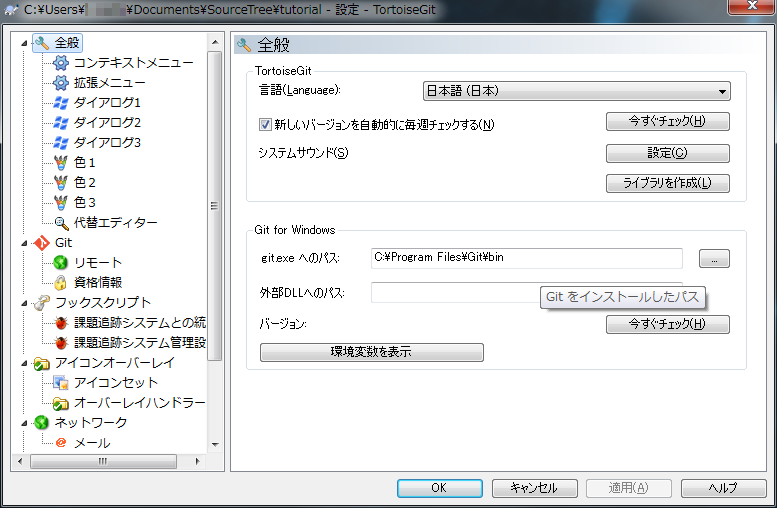Click the tree scroll up arrow

pos(215,42)
